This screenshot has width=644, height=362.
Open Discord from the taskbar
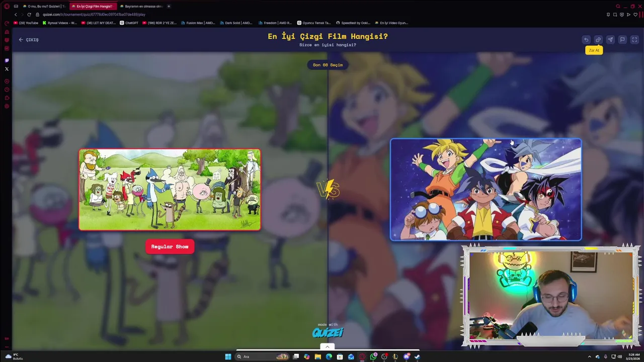tap(407, 356)
